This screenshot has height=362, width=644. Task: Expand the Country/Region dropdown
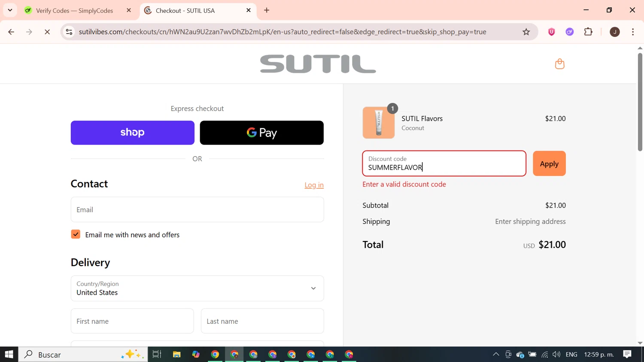[197, 288]
